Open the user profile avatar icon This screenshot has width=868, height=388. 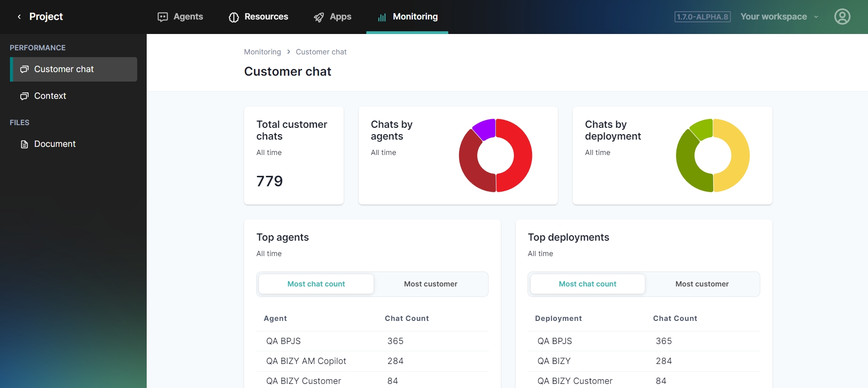click(842, 17)
